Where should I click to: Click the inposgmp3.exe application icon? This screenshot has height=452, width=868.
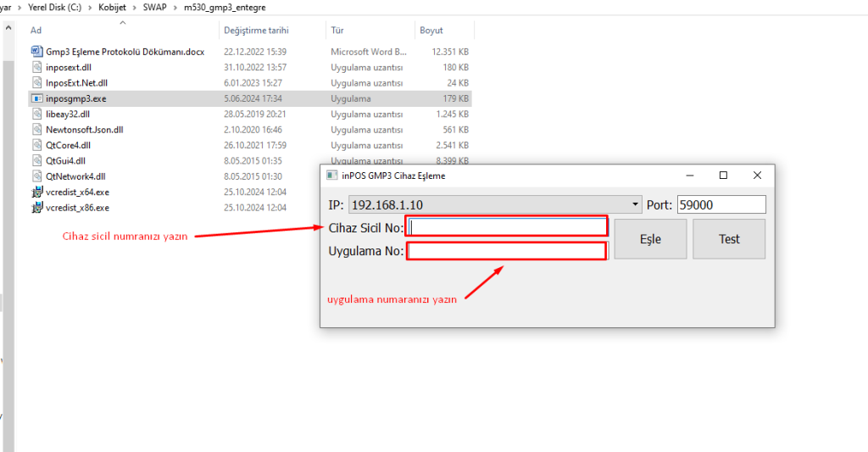(37, 98)
